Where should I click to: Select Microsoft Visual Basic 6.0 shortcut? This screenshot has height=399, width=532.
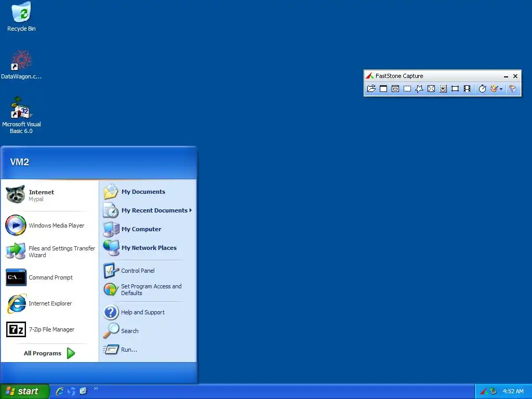click(21, 115)
